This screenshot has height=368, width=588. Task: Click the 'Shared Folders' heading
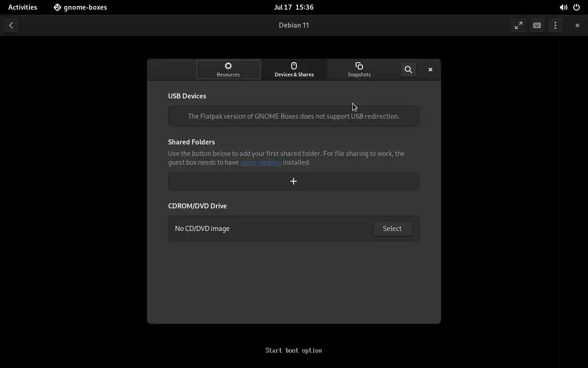[x=192, y=142]
